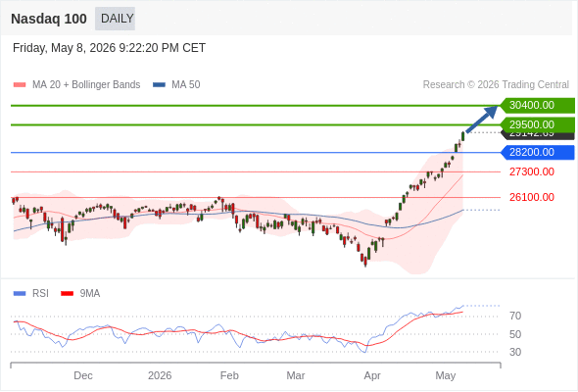The image size is (578, 392).
Task: Click the Feb marker on the time axis
Action: pos(229,375)
